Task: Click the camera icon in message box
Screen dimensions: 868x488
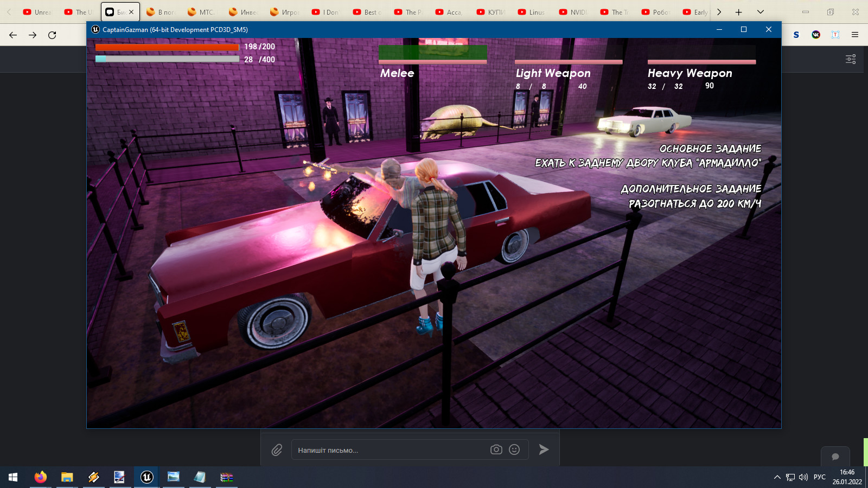Action: click(x=496, y=450)
